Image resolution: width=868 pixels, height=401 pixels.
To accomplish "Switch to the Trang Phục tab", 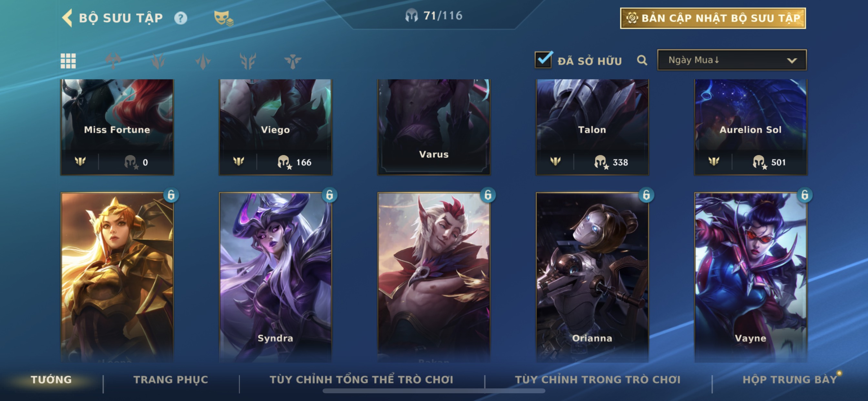I will point(171,379).
